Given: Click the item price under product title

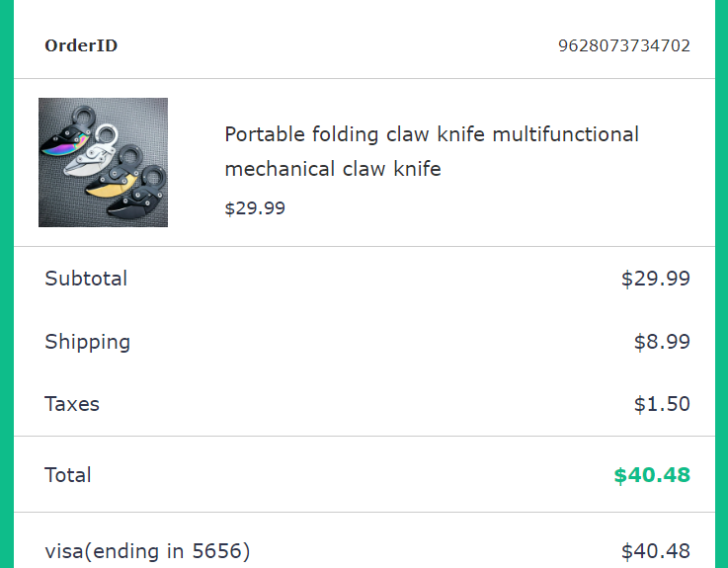Looking at the screenshot, I should coord(255,208).
